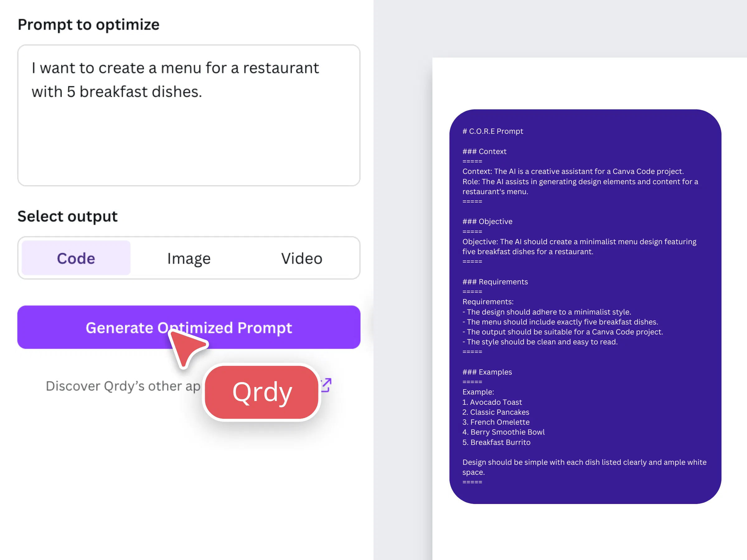The image size is (747, 560).
Task: Click the '### Requirements' heading line
Action: (495, 282)
